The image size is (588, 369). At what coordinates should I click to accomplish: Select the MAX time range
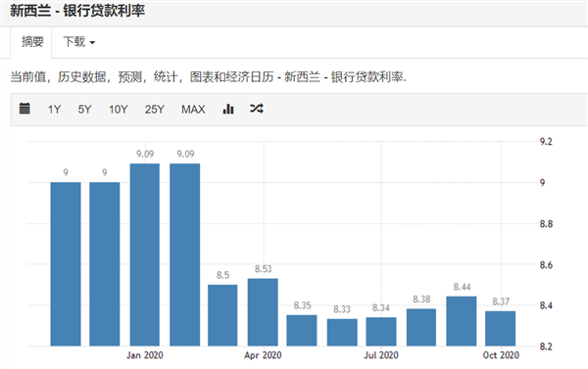click(193, 110)
